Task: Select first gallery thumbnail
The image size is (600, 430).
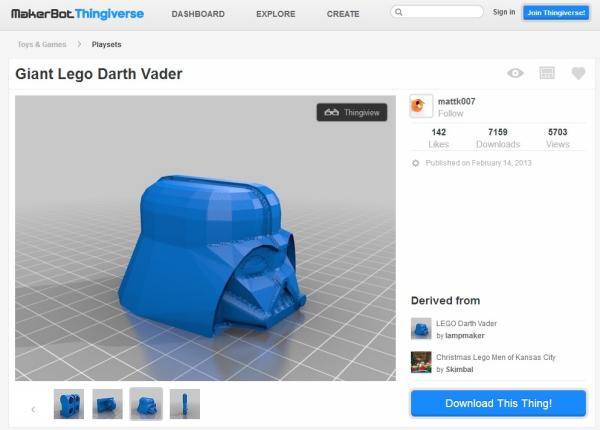Action: [69, 404]
